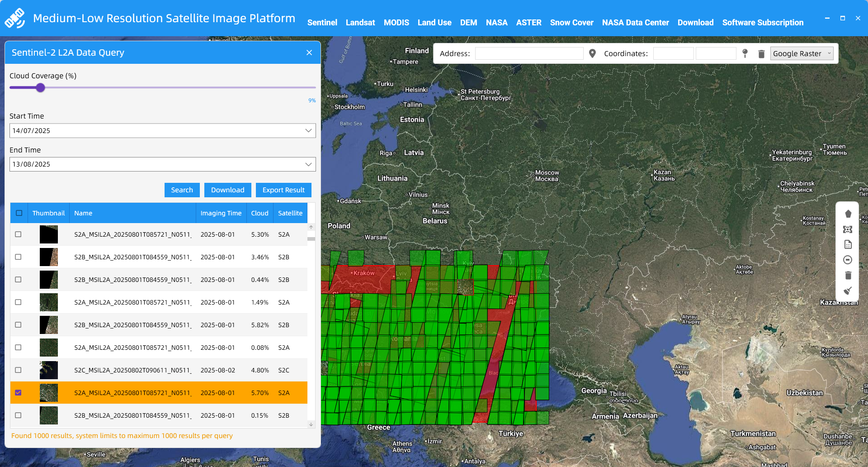Viewport: 868px width, 467px height.
Task: Open the Start Time date dropdown
Action: point(308,131)
